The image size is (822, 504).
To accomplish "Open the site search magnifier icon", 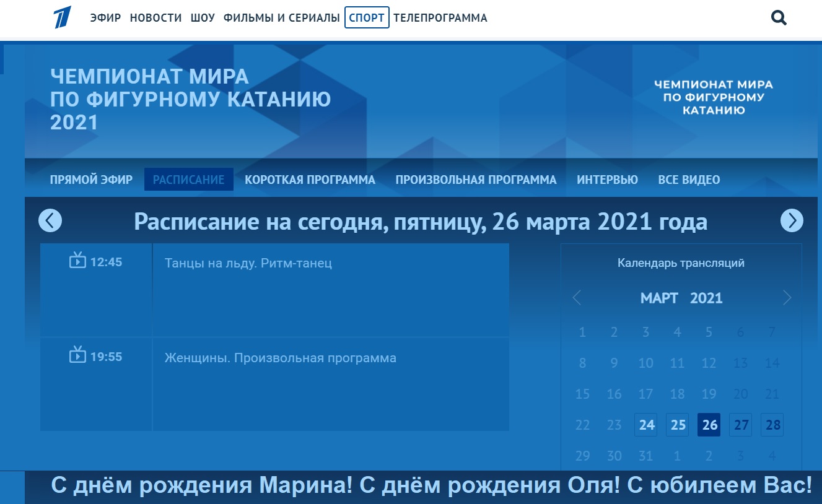I will point(779,18).
